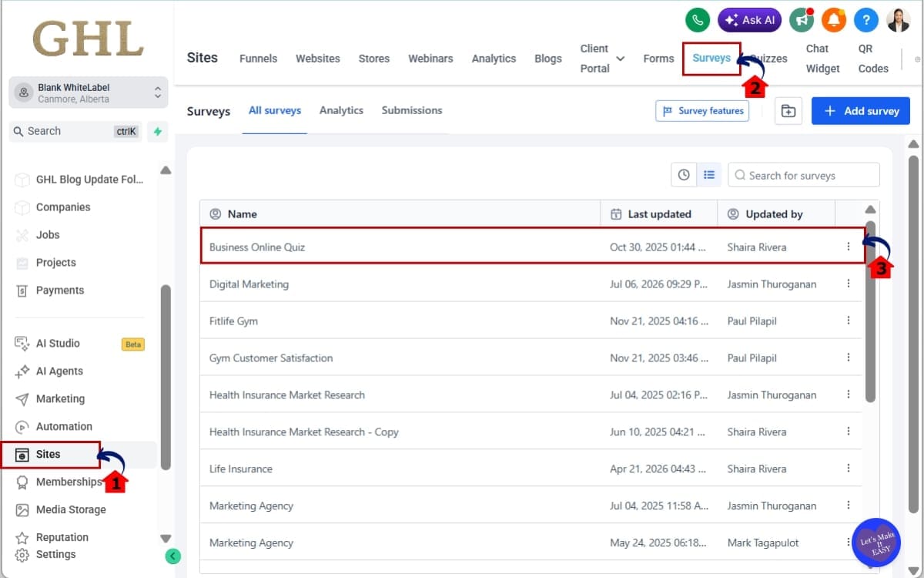Switch to the Chat Widget tab
This screenshot has height=578, width=924.
823,59
